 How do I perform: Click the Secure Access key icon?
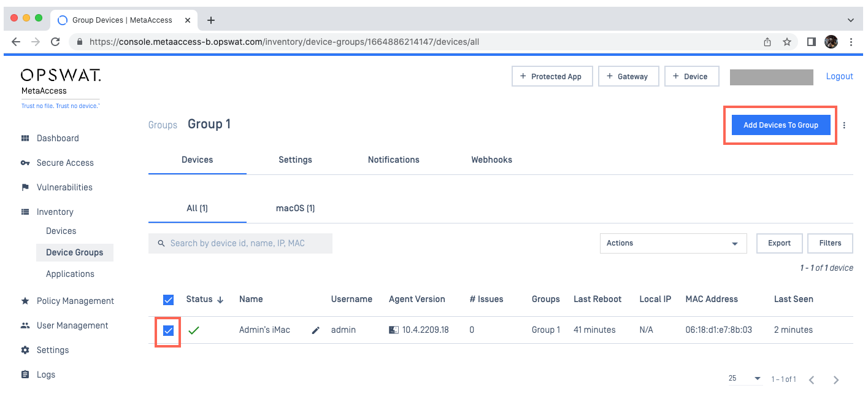click(x=25, y=163)
